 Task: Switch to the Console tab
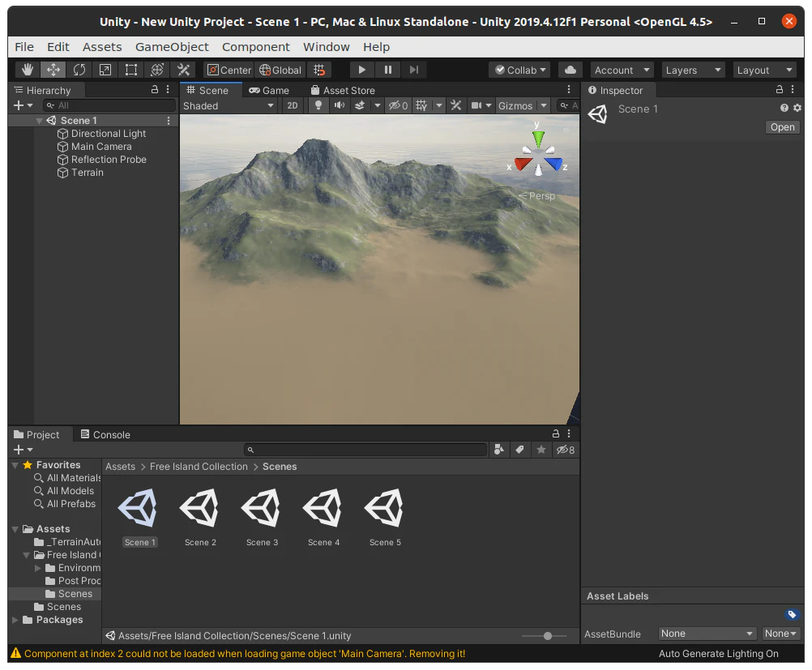tap(105, 434)
